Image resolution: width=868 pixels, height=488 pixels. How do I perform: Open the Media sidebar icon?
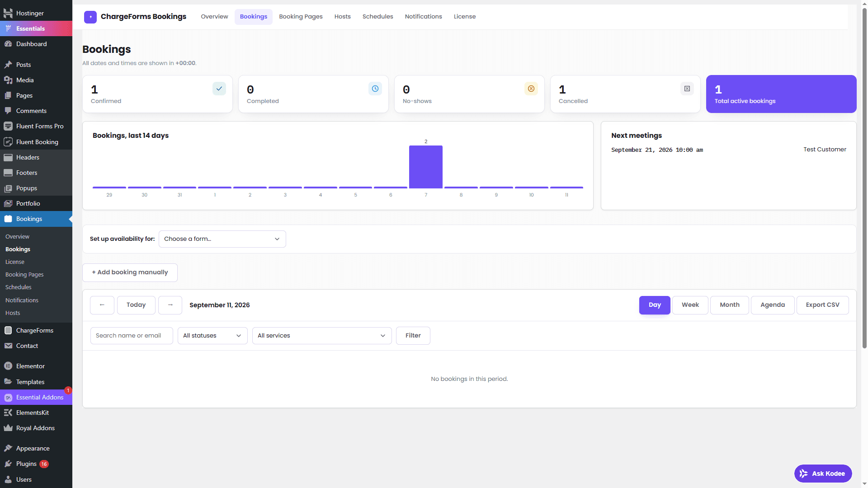pyautogui.click(x=8, y=80)
